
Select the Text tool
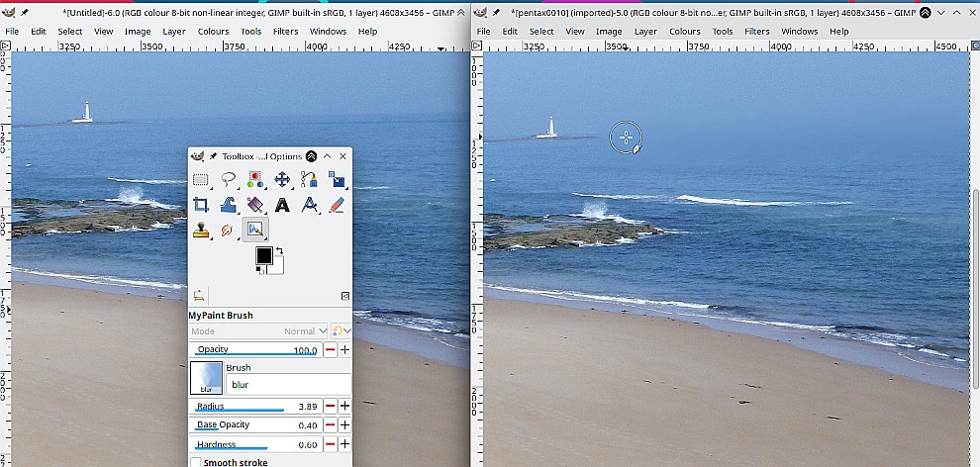[x=282, y=205]
